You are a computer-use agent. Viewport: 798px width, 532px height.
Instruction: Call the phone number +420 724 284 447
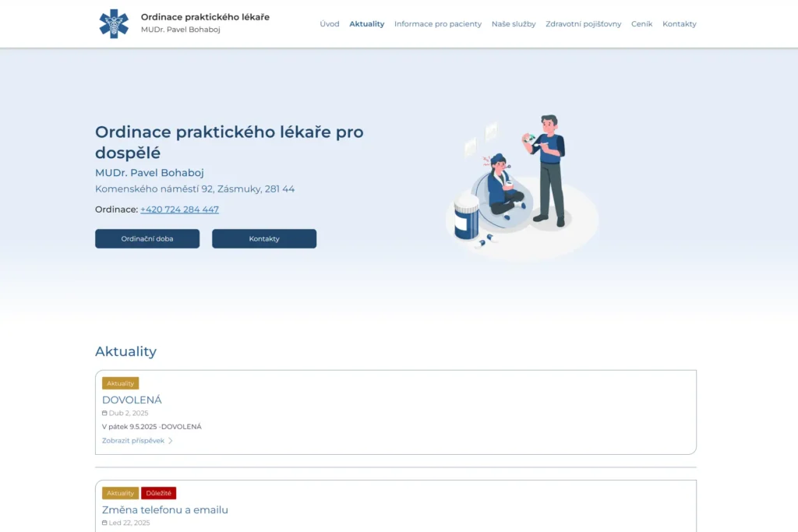(x=180, y=210)
